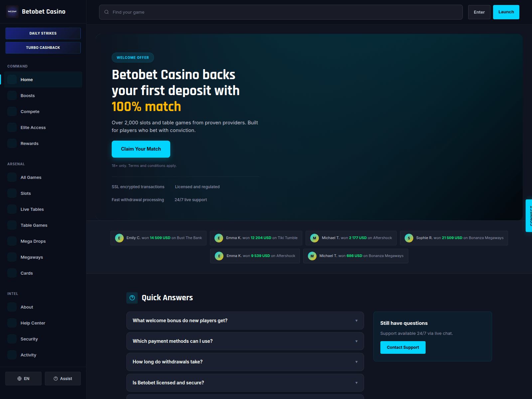Expand How long do withdrawals take
Image resolution: width=532 pixels, height=399 pixels.
click(x=245, y=362)
